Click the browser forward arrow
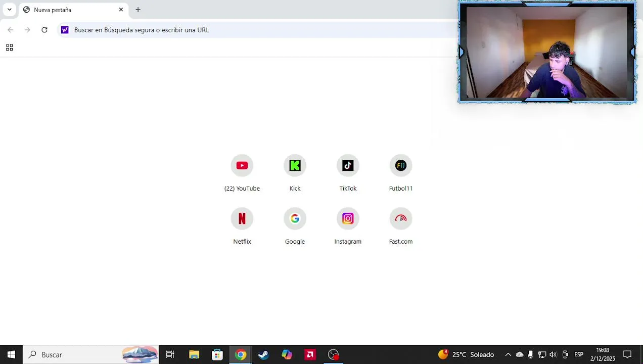The height and width of the screenshot is (364, 643). tap(27, 30)
